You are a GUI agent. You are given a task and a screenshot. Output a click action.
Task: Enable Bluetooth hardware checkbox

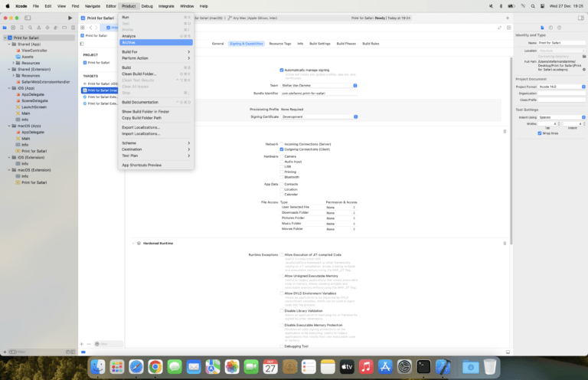click(282, 177)
